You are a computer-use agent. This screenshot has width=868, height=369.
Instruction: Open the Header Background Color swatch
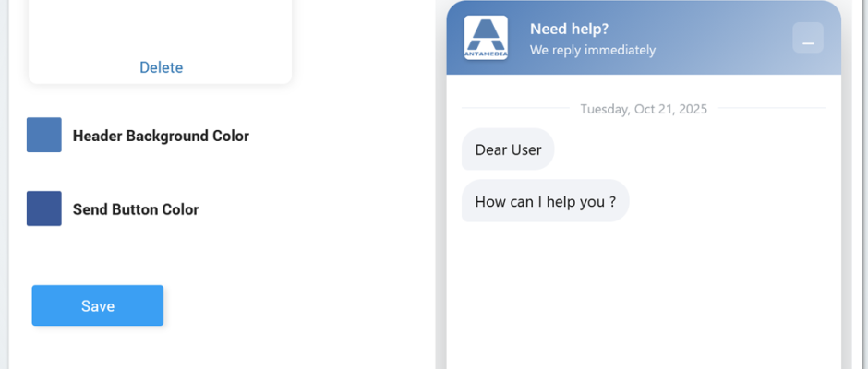coord(44,135)
